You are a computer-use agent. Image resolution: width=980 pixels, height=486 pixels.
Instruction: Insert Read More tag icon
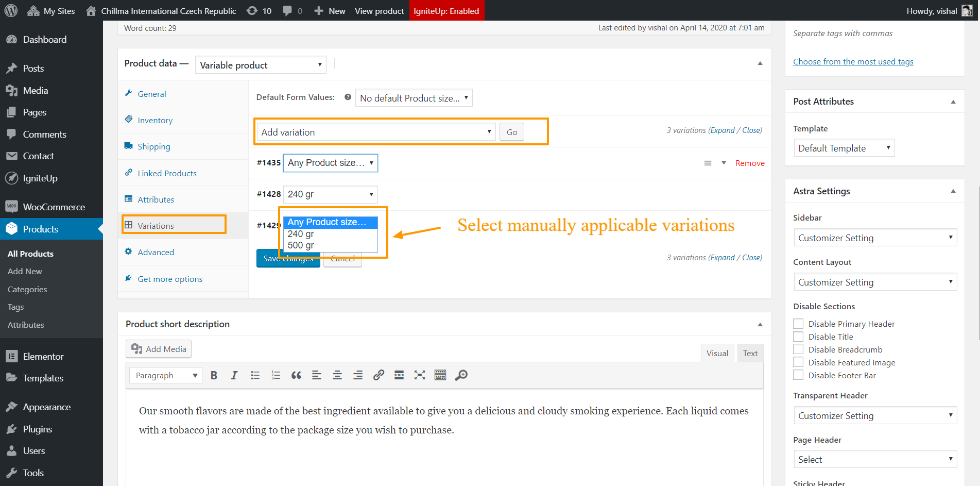(399, 375)
